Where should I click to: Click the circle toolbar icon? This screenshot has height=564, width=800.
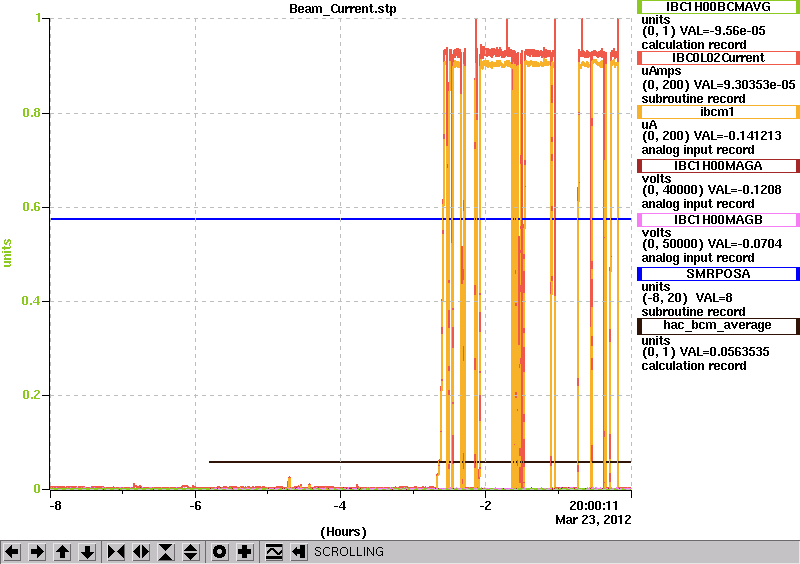(x=220, y=552)
